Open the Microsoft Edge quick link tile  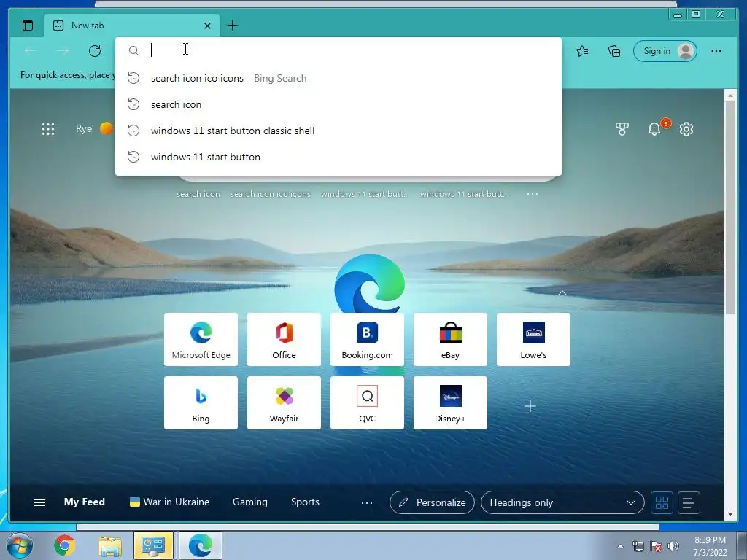point(201,340)
